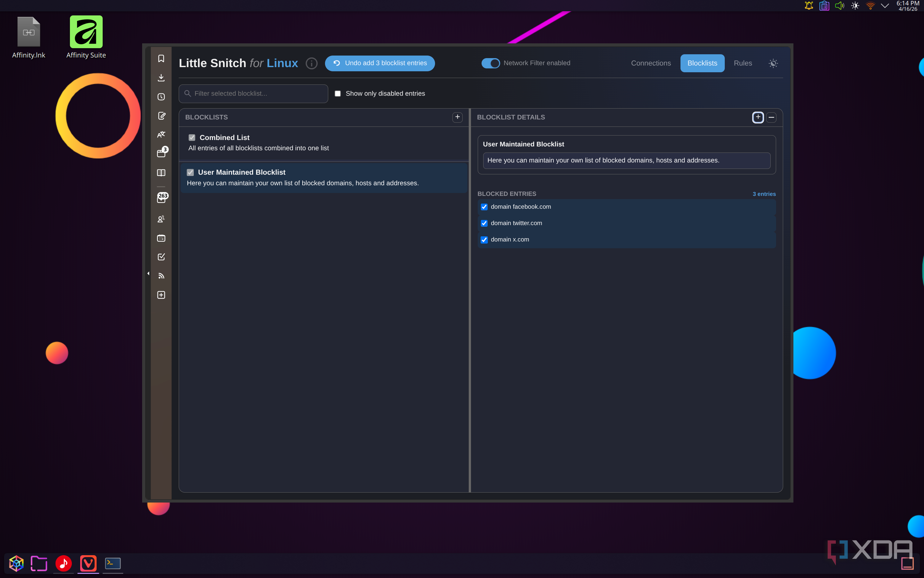The width and height of the screenshot is (924, 578).
Task: Check Show only disabled entries
Action: (x=338, y=94)
